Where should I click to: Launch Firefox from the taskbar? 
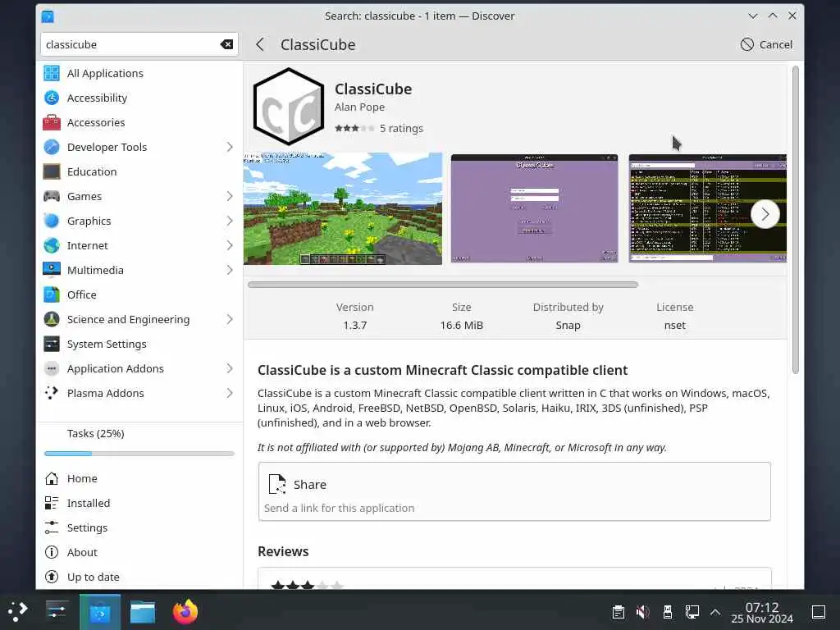click(x=185, y=611)
